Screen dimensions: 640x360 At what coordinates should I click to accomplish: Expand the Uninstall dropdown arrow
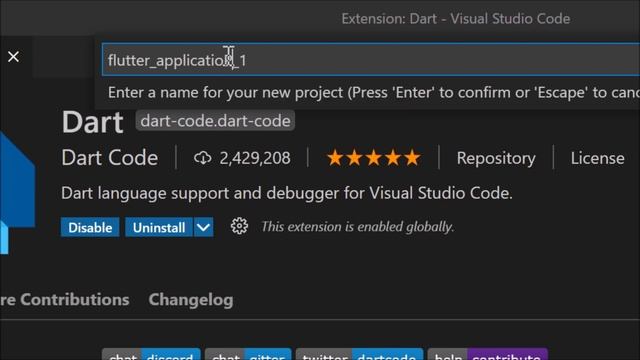tap(203, 227)
